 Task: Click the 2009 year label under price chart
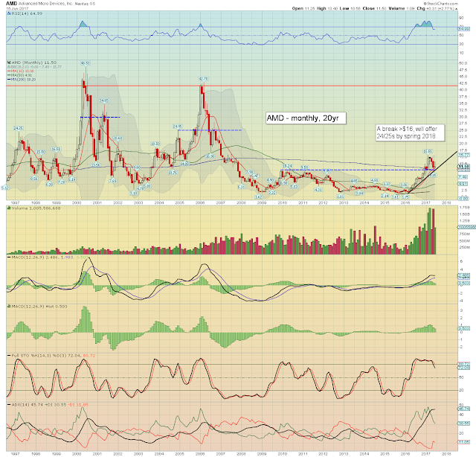coord(262,202)
